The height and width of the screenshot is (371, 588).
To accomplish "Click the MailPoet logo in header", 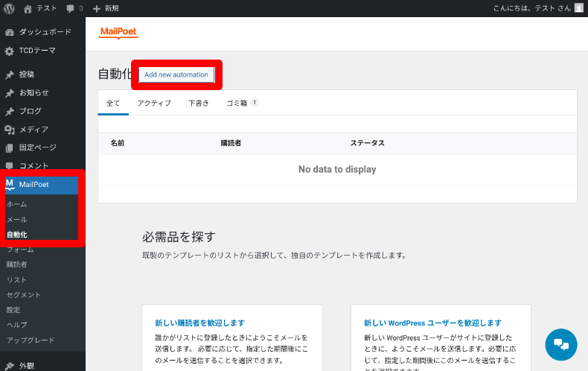I will (118, 32).
